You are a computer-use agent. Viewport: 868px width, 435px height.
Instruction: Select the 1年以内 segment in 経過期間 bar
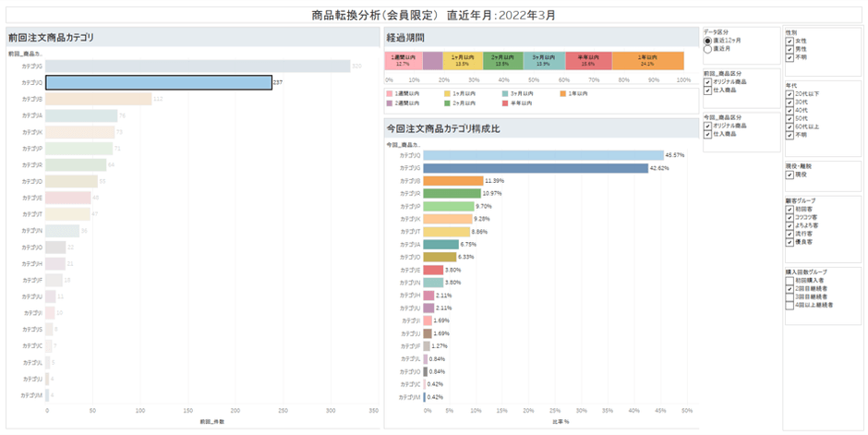point(647,61)
